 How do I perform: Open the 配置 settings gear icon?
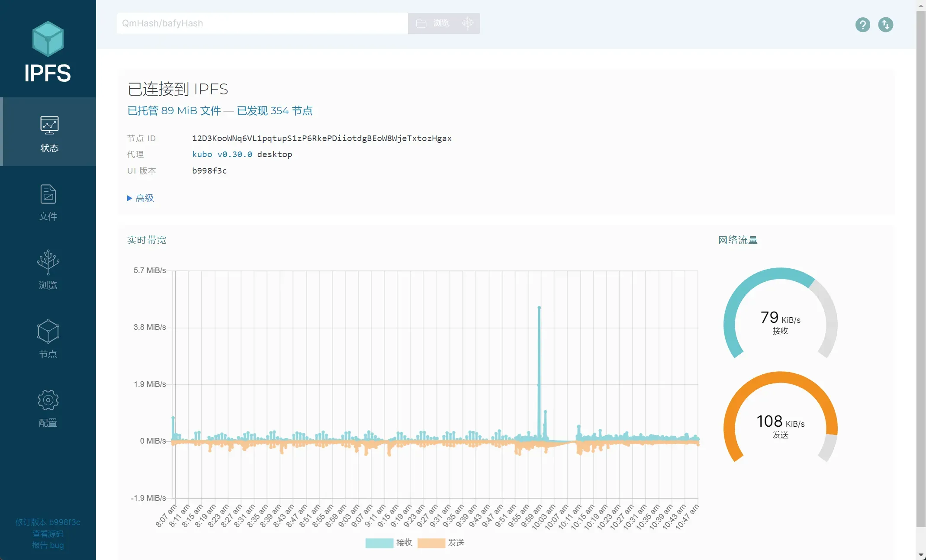tap(48, 400)
